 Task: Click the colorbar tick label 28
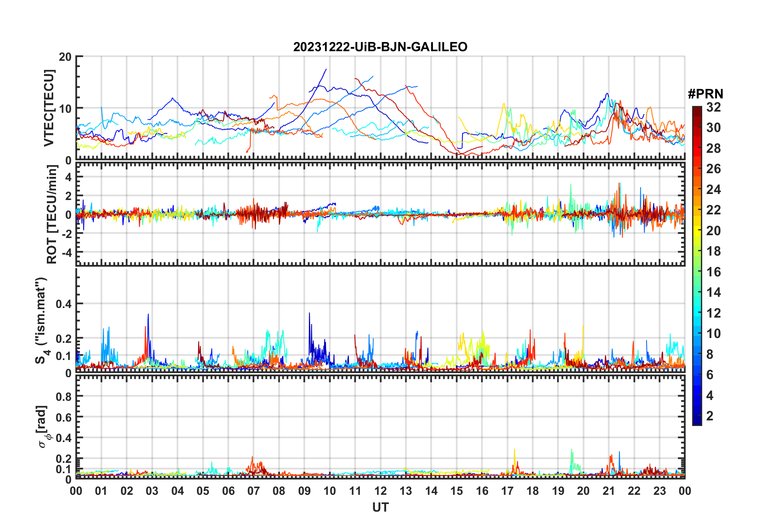(x=713, y=148)
